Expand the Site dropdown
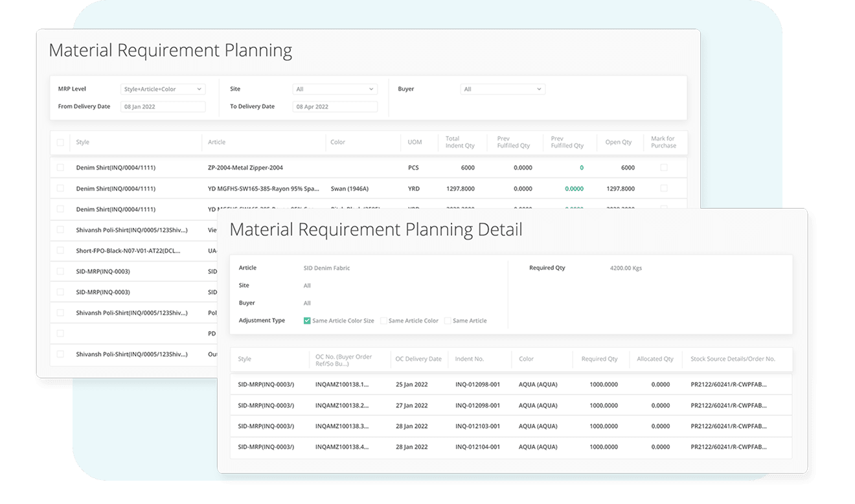The width and height of the screenshot is (855, 504). point(335,89)
